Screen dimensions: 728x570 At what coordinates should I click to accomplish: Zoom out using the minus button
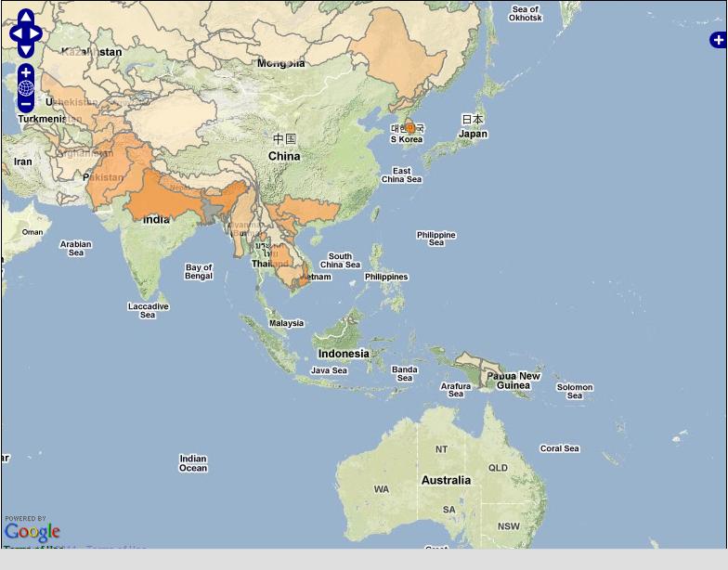pos(26,105)
